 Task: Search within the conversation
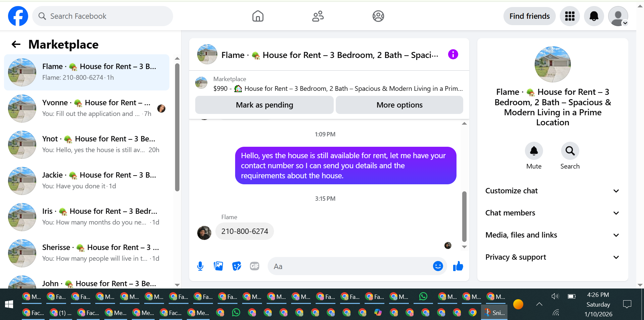coord(570,156)
